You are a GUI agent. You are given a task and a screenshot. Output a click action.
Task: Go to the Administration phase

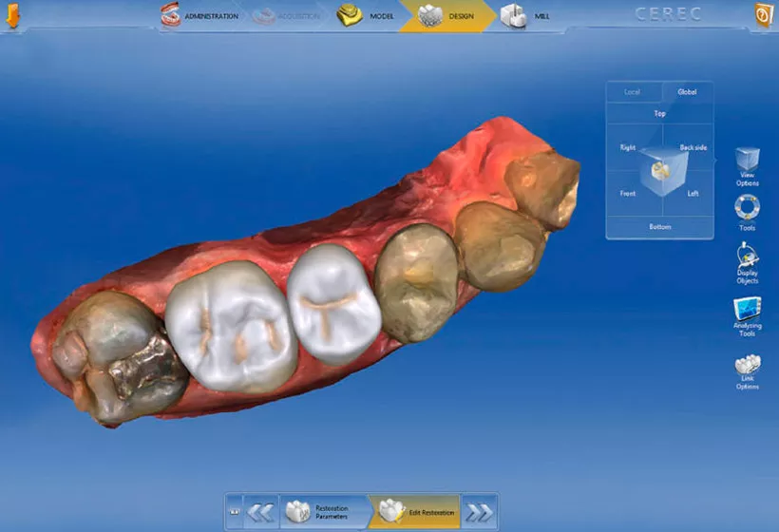[x=201, y=16]
